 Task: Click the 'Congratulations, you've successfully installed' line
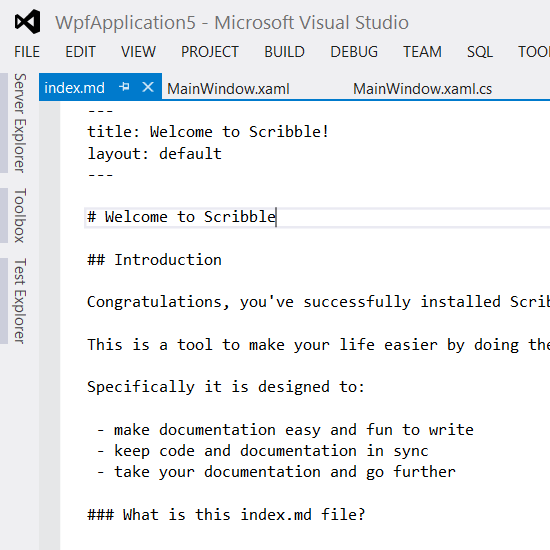[x=318, y=302]
